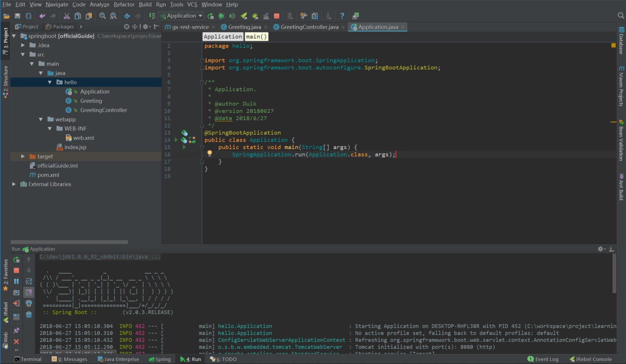626x364 pixels.
Task: Select web.xml in the project tree
Action: pyautogui.click(x=83, y=138)
